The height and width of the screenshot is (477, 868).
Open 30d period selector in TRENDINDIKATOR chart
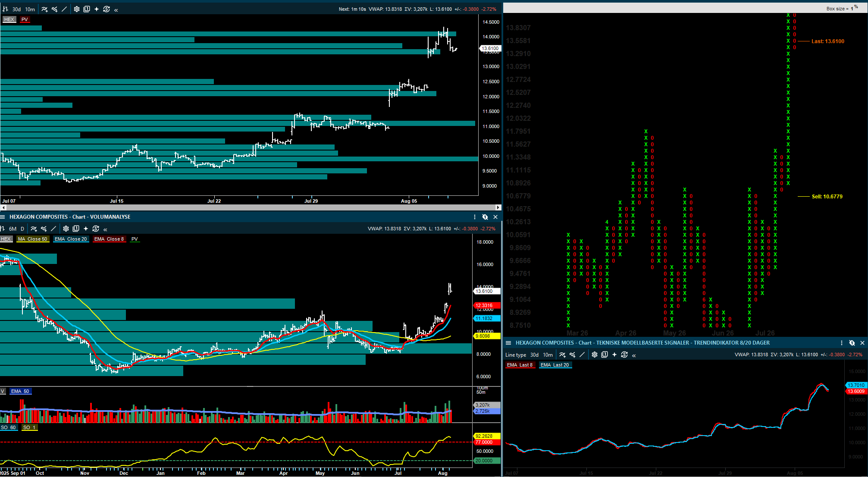535,355
